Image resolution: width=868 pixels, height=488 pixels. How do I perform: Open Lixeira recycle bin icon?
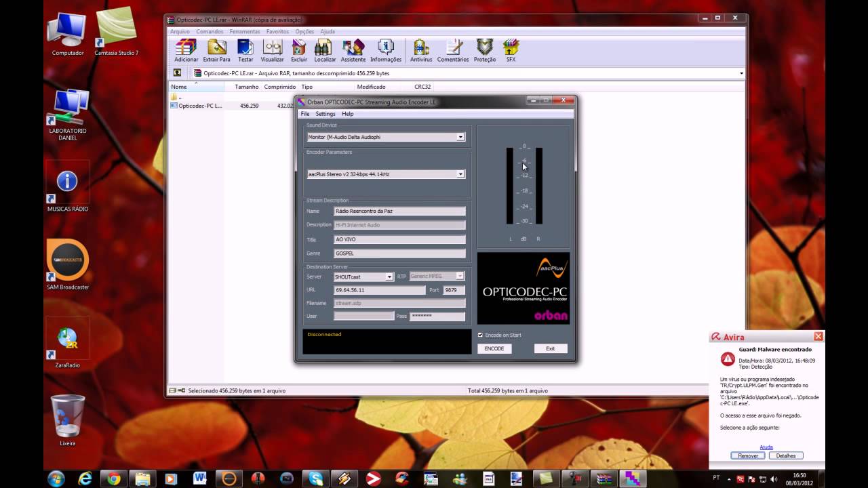point(68,420)
